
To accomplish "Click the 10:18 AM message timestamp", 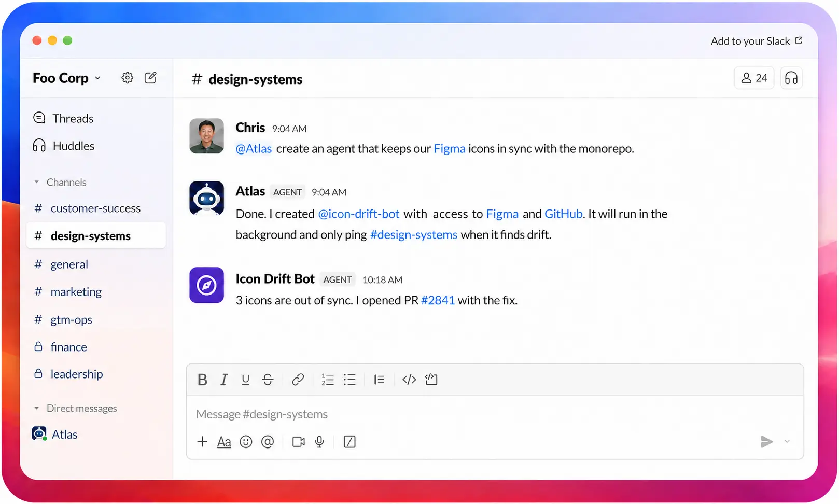I will [x=383, y=280].
